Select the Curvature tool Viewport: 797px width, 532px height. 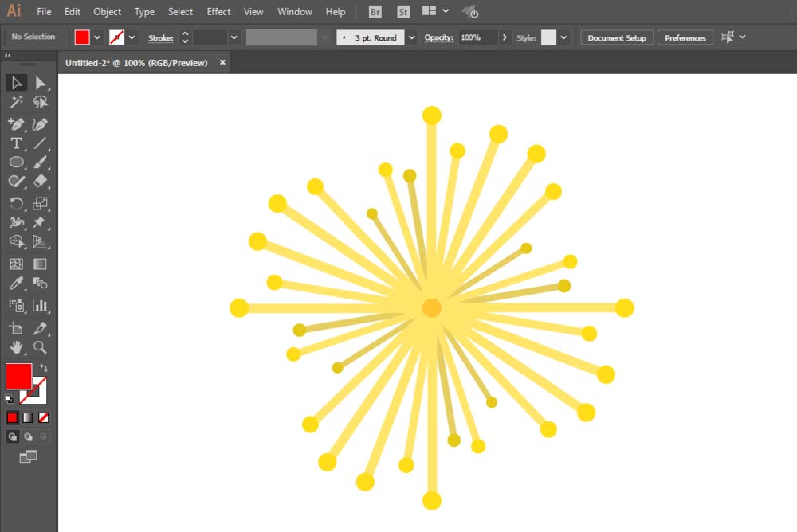tap(40, 124)
